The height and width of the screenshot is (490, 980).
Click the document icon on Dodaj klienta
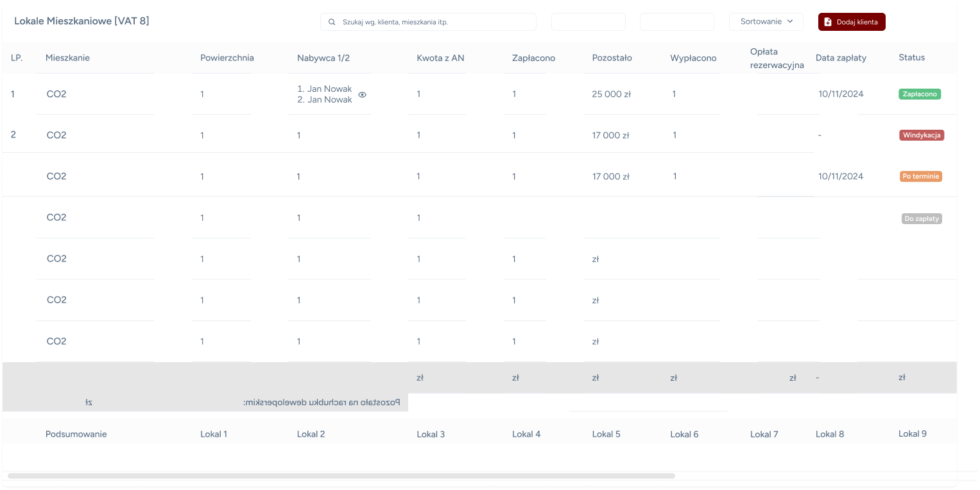click(828, 22)
